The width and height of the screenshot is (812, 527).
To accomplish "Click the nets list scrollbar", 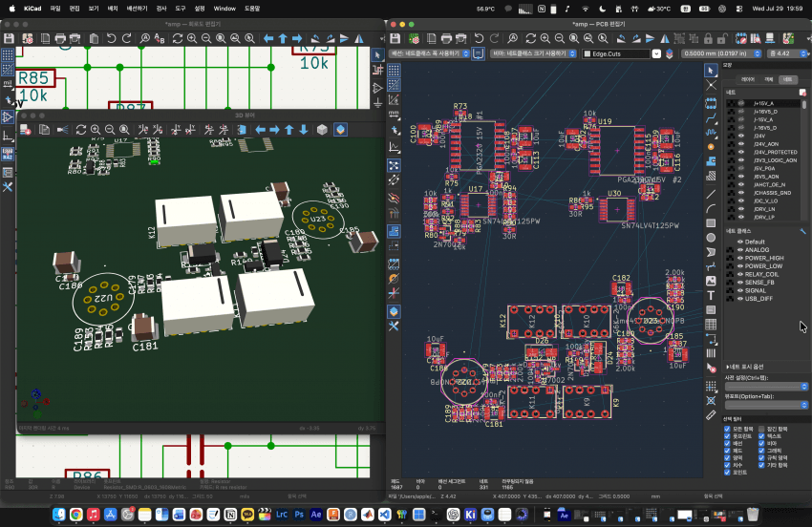I will pyautogui.click(x=804, y=105).
